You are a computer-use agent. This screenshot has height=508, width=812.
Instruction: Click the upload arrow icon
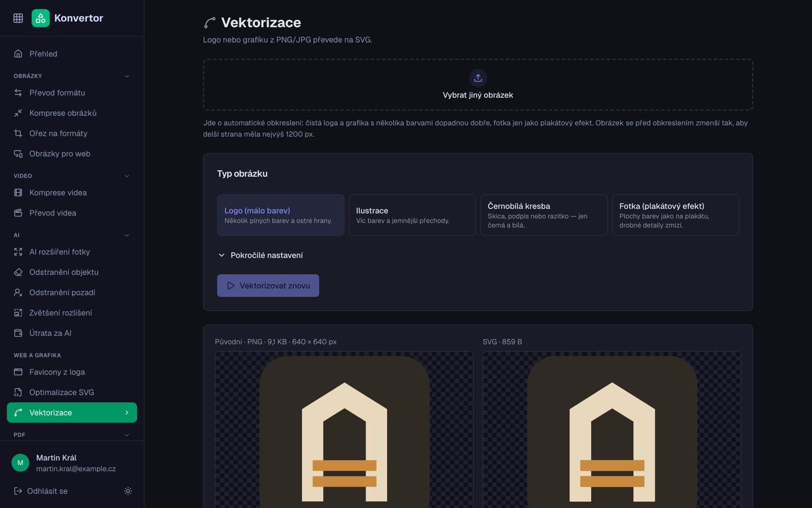[x=478, y=78]
